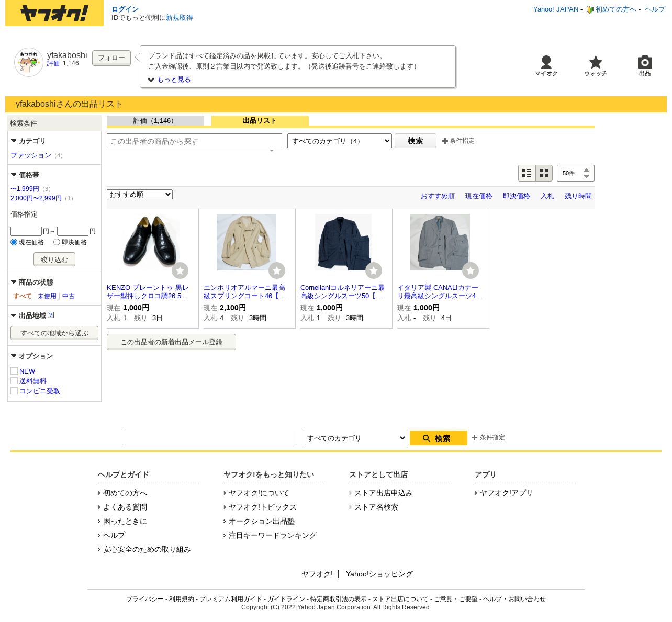Click the top 検索 button
The width and height of the screenshot is (672, 622).
pos(416,141)
